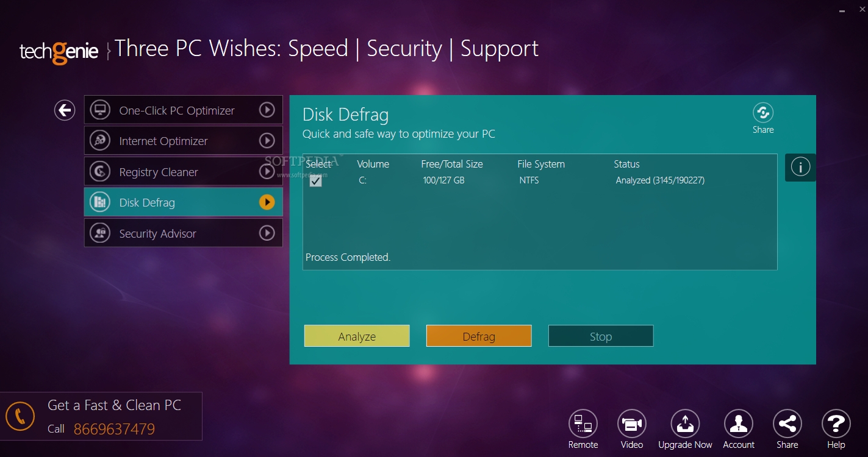
Task: Select Security Advisor menu item
Action: pyautogui.click(x=183, y=233)
